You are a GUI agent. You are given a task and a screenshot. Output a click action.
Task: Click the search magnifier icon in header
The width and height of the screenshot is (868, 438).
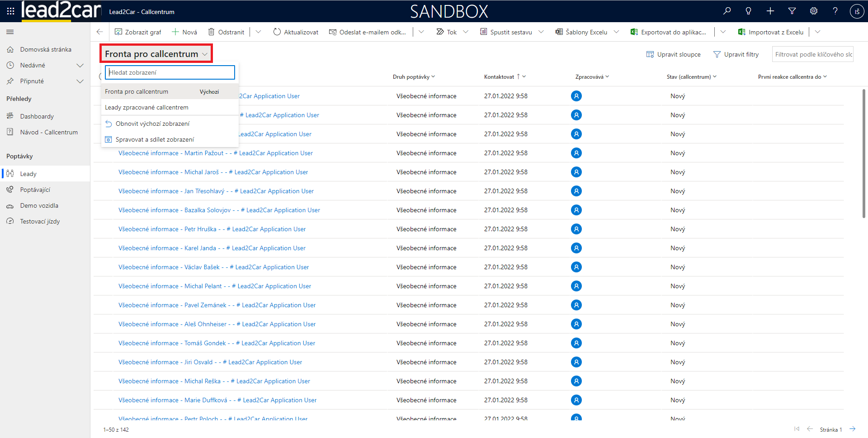[x=727, y=11]
